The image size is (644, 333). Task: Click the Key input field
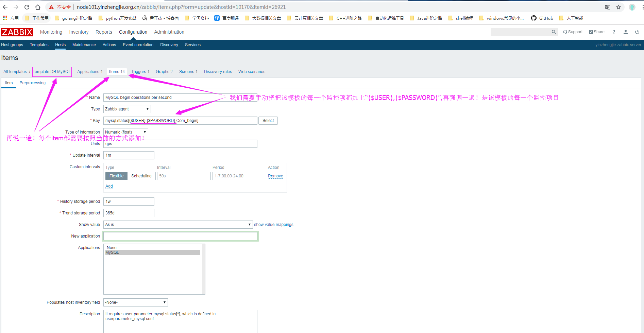[180, 121]
